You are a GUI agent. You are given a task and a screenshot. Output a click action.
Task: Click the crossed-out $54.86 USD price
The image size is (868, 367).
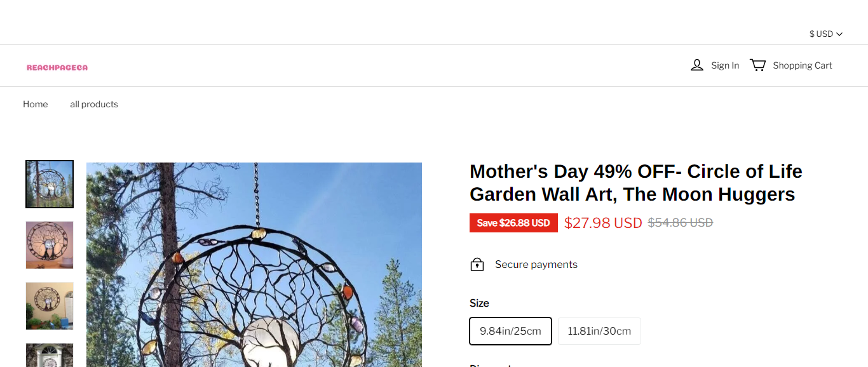click(680, 223)
